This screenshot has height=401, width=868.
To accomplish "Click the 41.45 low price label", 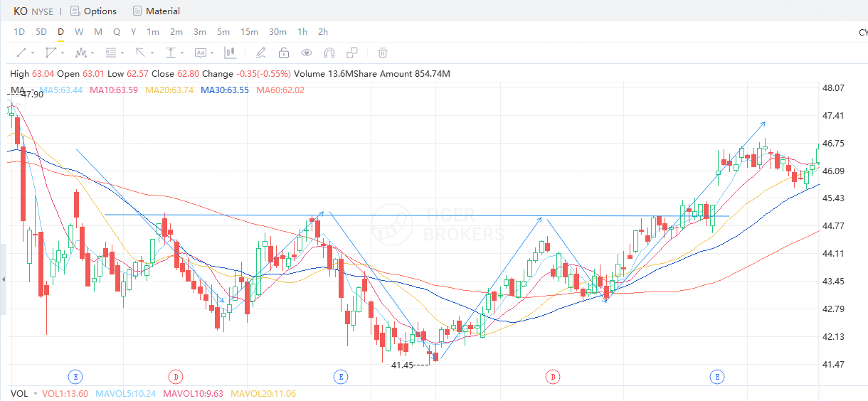I will click(402, 365).
